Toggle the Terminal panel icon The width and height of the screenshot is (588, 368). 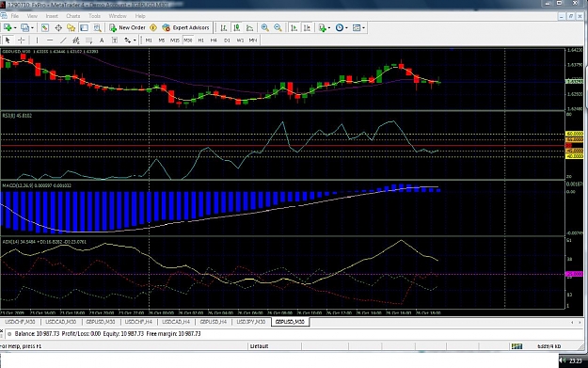pyautogui.click(x=84, y=27)
